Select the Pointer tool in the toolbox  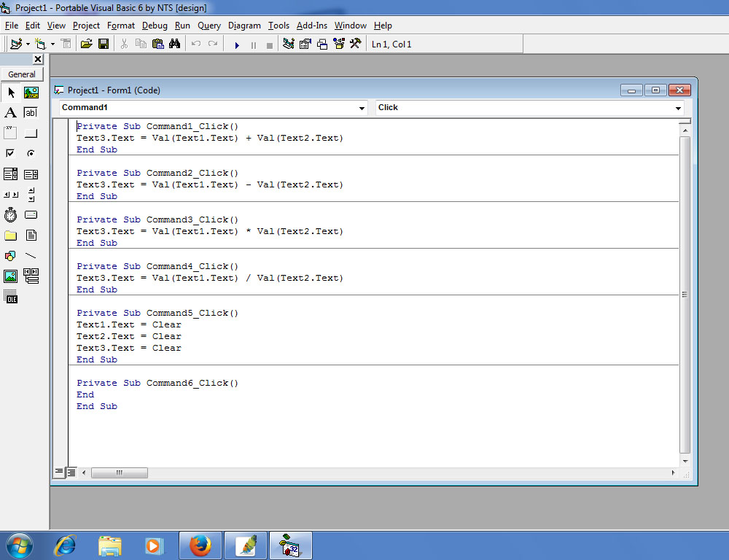pyautogui.click(x=10, y=93)
